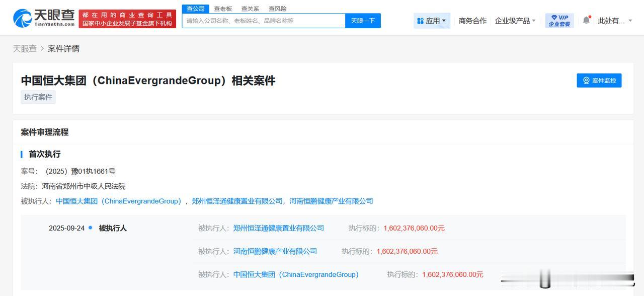Open 郑州恒泽通健康置业有限公司 link in detail row

pyautogui.click(x=279, y=228)
